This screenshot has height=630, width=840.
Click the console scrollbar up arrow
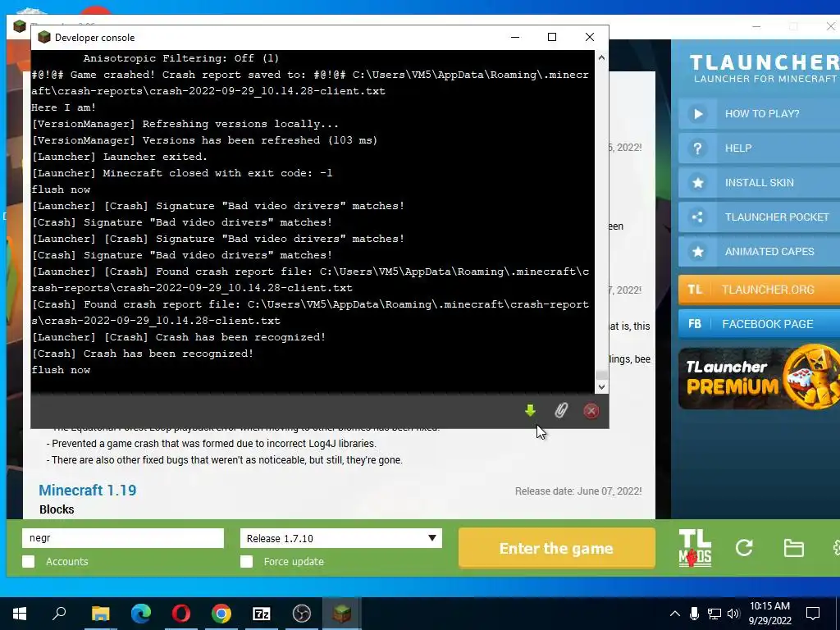click(x=601, y=58)
